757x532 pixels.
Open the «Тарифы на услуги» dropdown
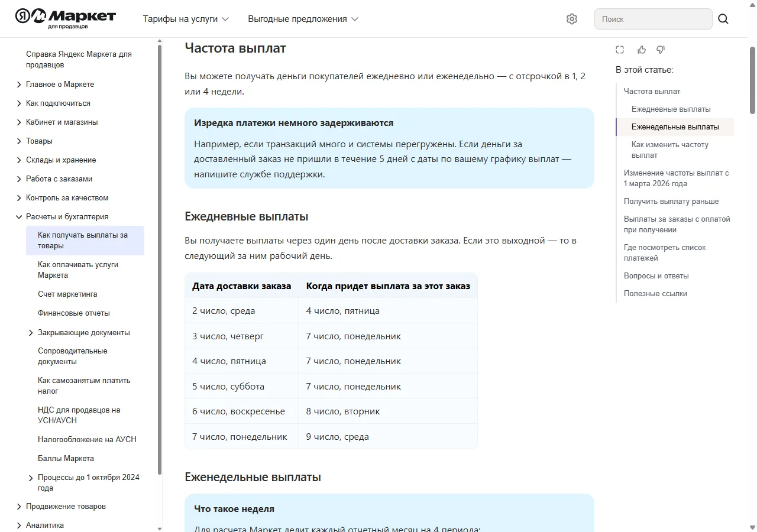coord(186,19)
